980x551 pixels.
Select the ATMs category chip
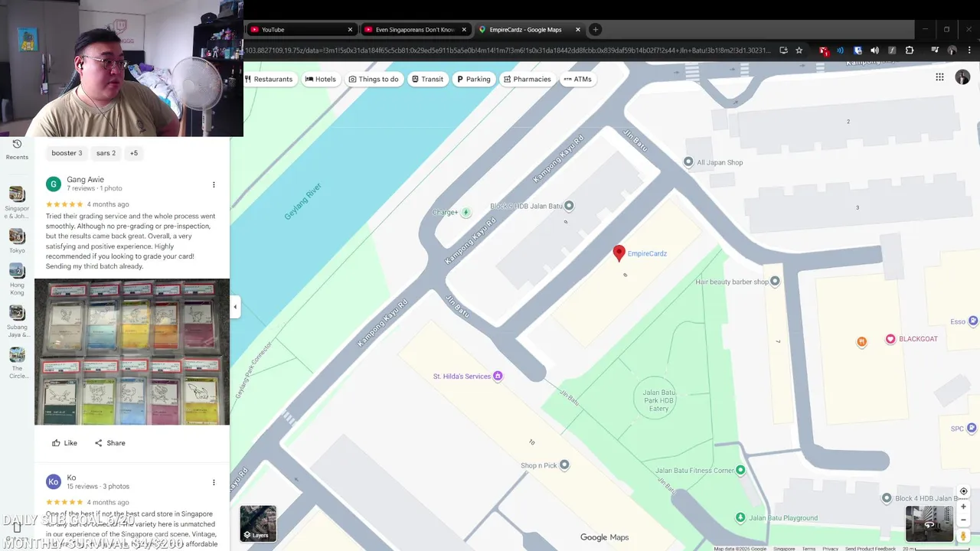578,79
